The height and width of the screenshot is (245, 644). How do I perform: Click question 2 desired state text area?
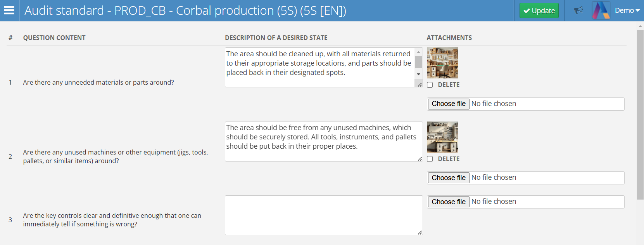click(x=323, y=141)
